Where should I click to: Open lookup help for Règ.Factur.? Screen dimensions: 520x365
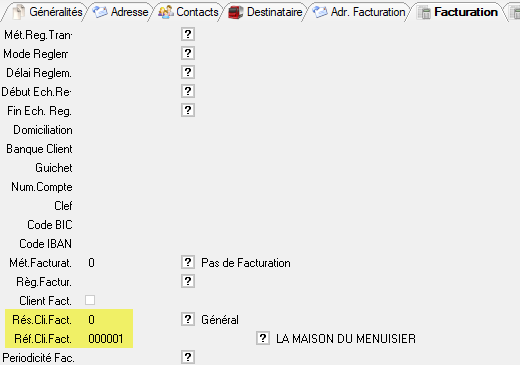click(188, 281)
